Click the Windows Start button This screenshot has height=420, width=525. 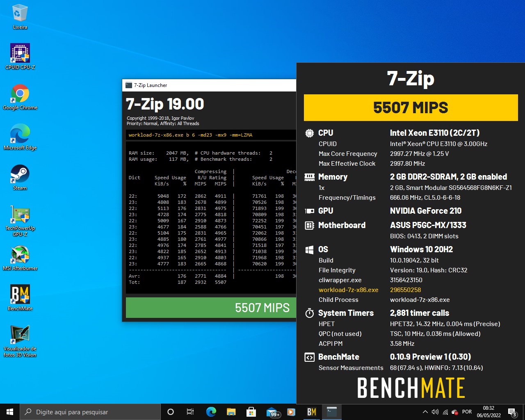pos(10,412)
